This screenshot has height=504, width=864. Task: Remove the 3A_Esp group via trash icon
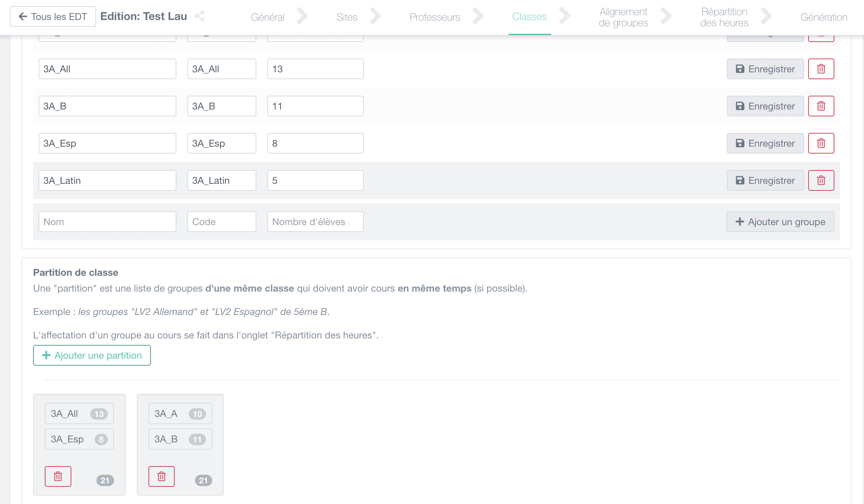tap(821, 143)
